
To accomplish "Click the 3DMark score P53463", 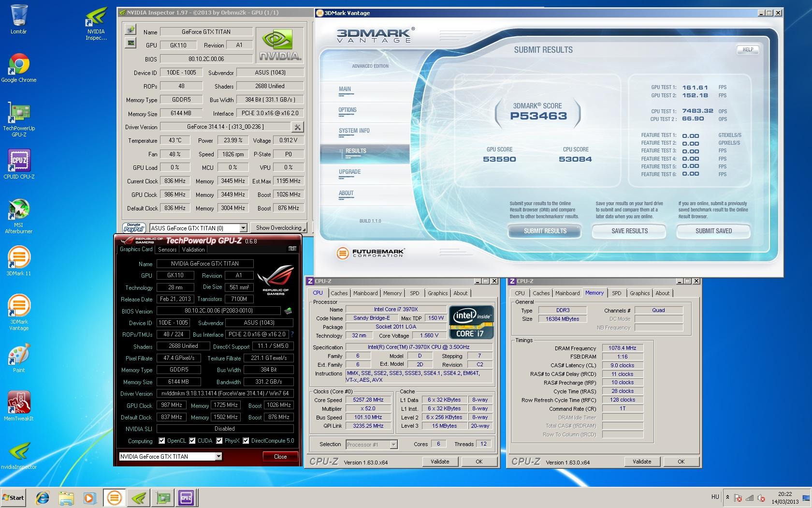I will click(x=538, y=116).
